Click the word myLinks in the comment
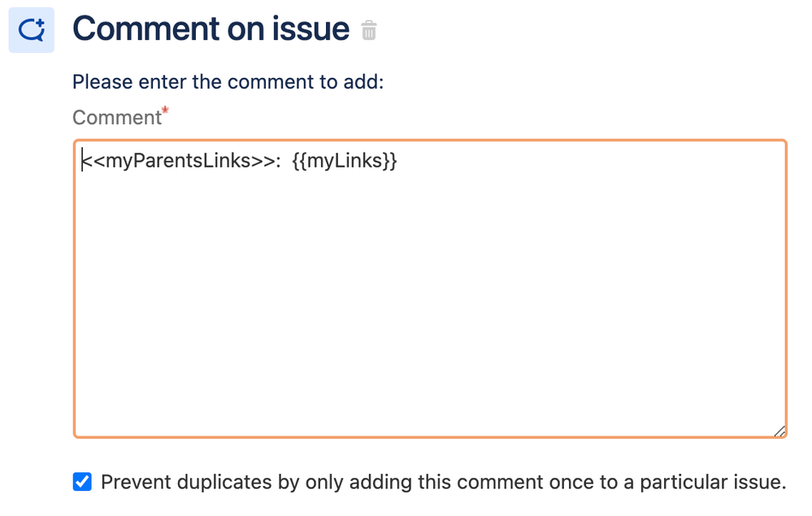Image resolution: width=812 pixels, height=516 pixels. (345, 161)
